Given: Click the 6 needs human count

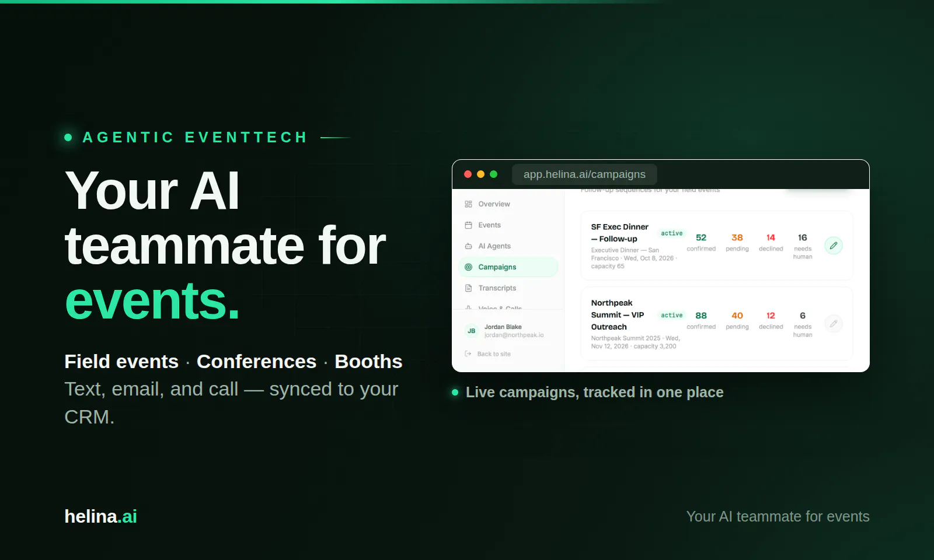Looking at the screenshot, I should pyautogui.click(x=803, y=324).
